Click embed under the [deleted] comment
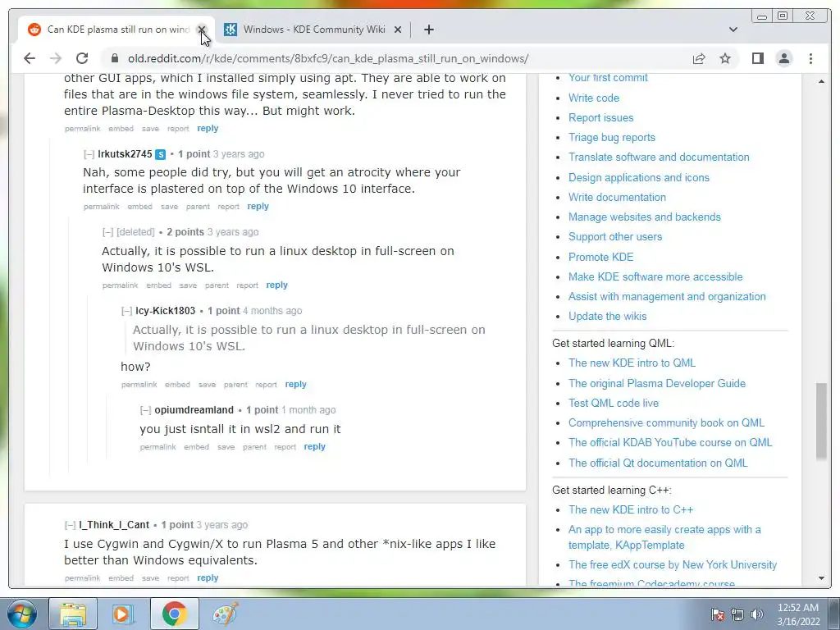Viewport: 840px width, 630px height. [158, 285]
